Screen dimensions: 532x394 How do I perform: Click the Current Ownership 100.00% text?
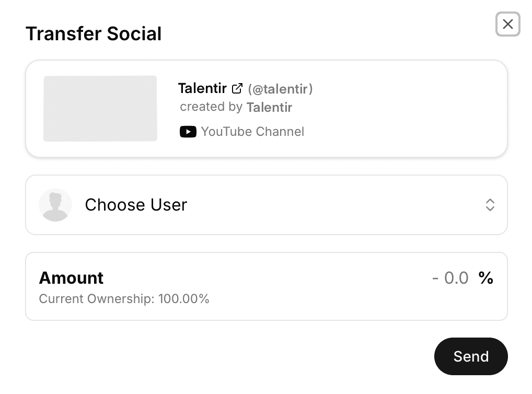click(x=124, y=299)
